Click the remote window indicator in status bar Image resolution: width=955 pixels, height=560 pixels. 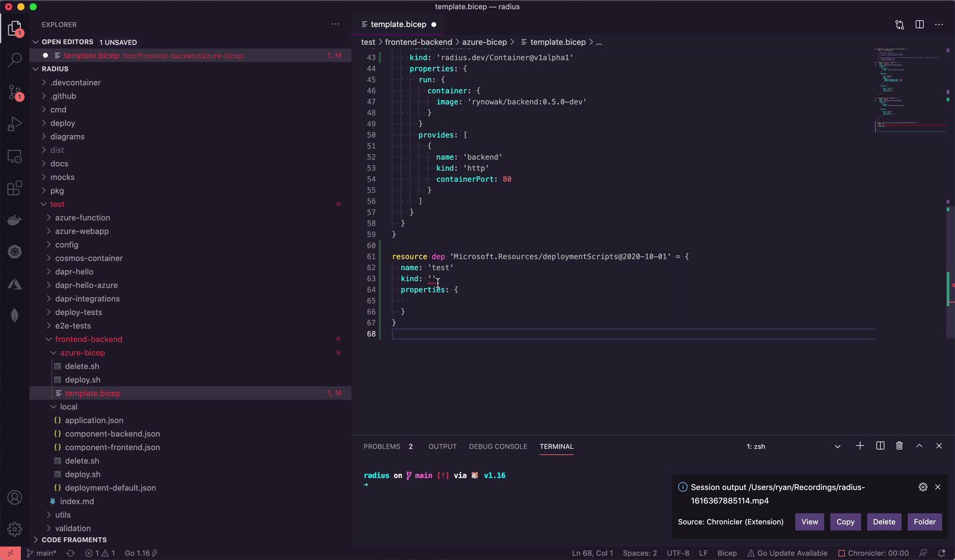pos(10,553)
